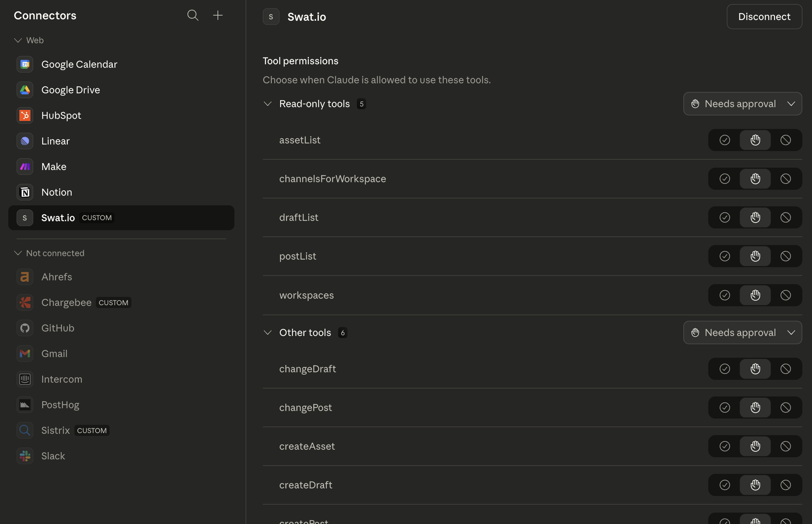
Task: Click the Disconnect button
Action: pyautogui.click(x=764, y=17)
